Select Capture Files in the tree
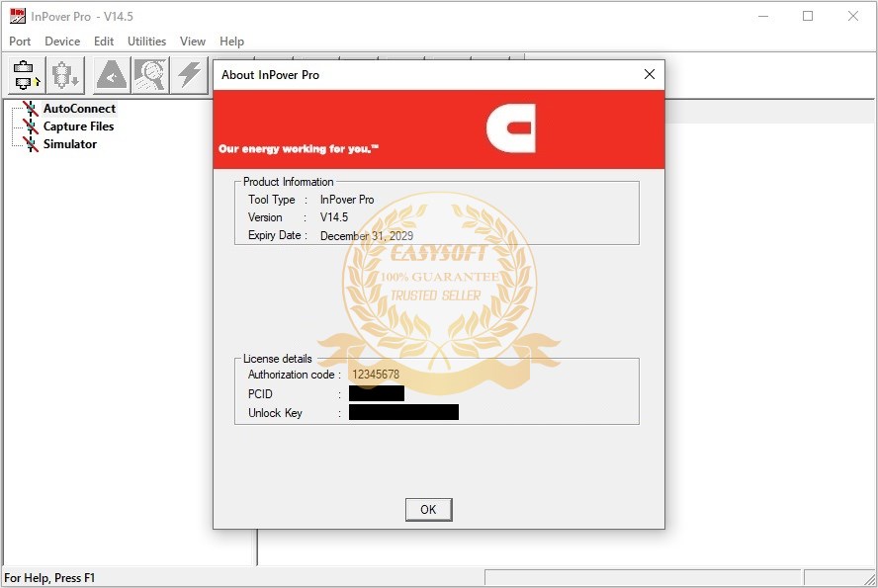 [78, 126]
